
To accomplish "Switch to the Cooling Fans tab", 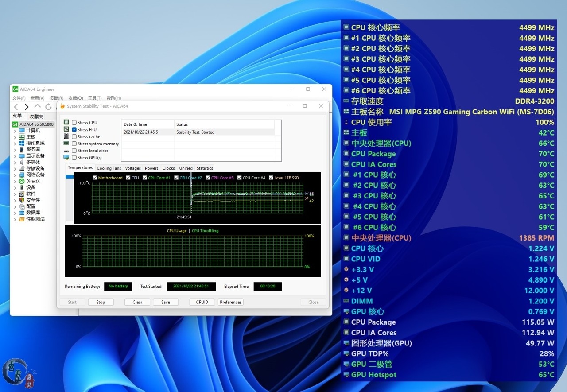I will tap(109, 168).
